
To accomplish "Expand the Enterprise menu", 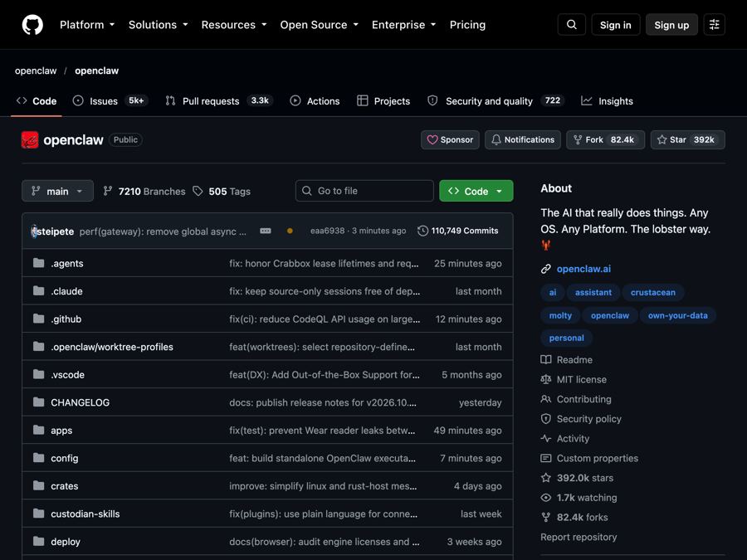I will [x=404, y=25].
